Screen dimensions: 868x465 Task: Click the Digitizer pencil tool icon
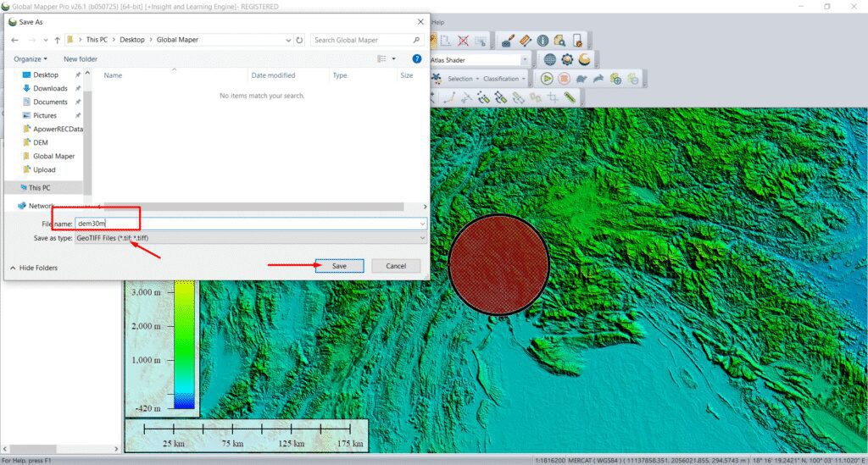pyautogui.click(x=507, y=41)
